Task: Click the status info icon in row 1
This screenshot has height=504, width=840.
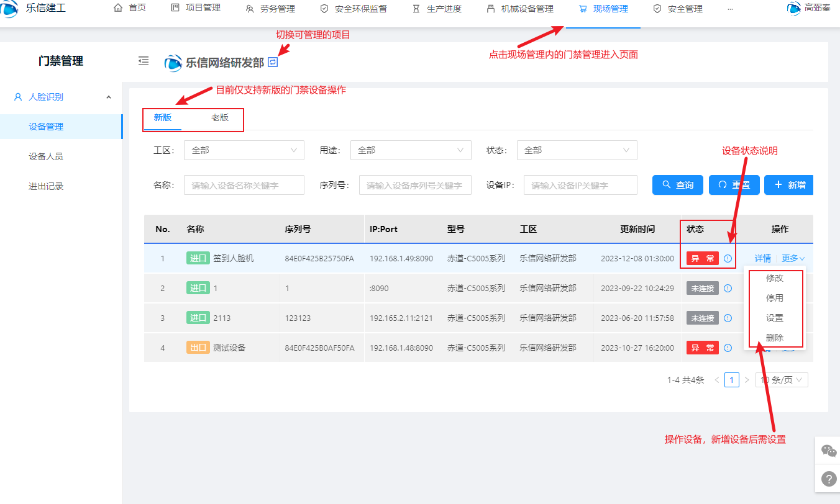Action: coord(728,258)
